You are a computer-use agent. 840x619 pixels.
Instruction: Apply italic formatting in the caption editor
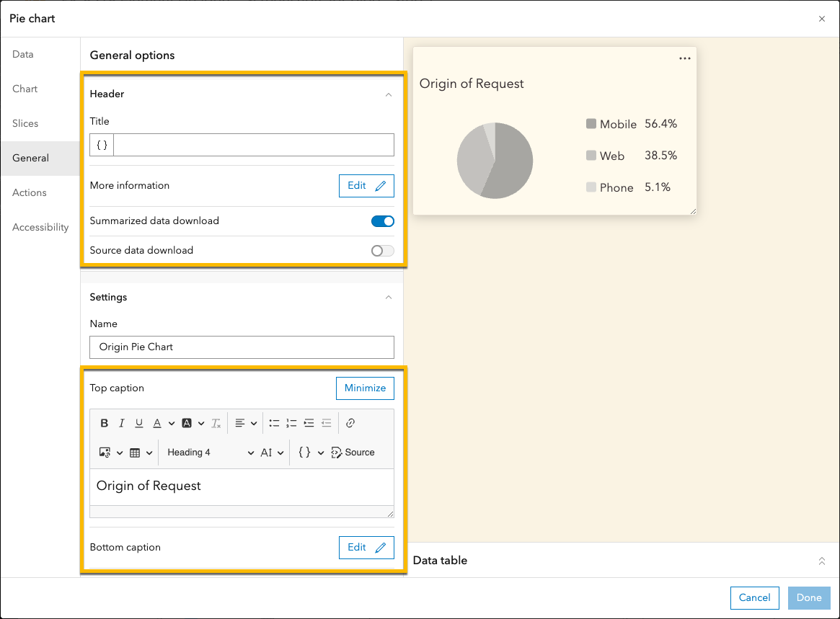[121, 423]
